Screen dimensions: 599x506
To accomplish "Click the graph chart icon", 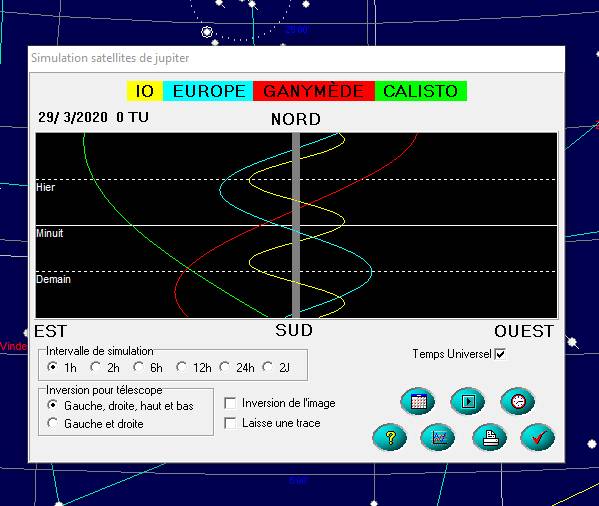I will coord(438,437).
